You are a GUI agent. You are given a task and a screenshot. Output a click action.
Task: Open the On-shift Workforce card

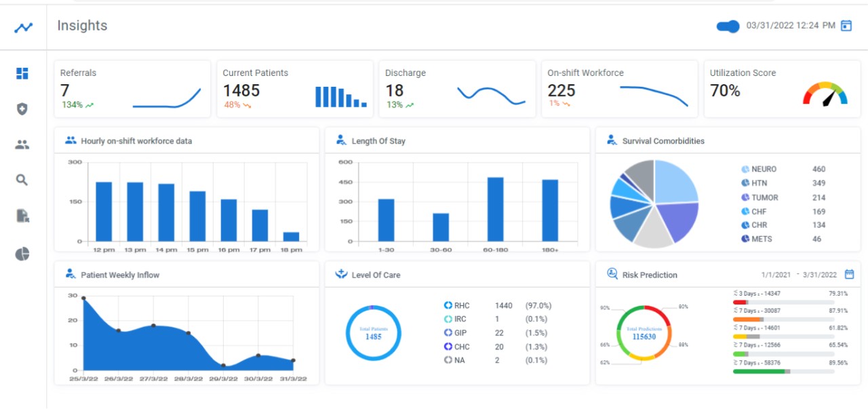coord(620,89)
